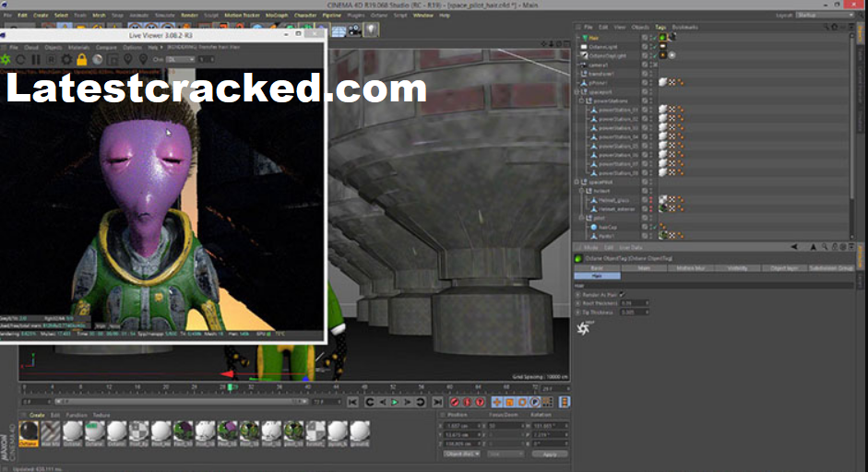Collapse the helmet group

pyautogui.click(x=582, y=191)
